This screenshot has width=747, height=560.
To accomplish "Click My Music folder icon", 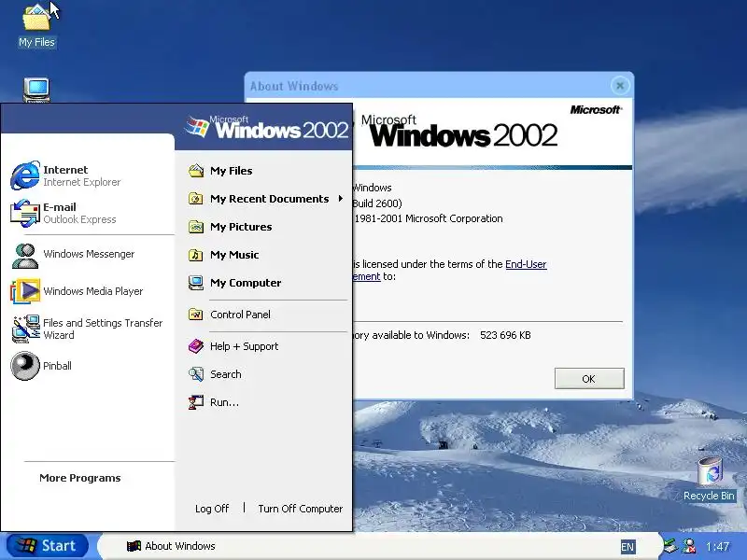I will pyautogui.click(x=196, y=255).
